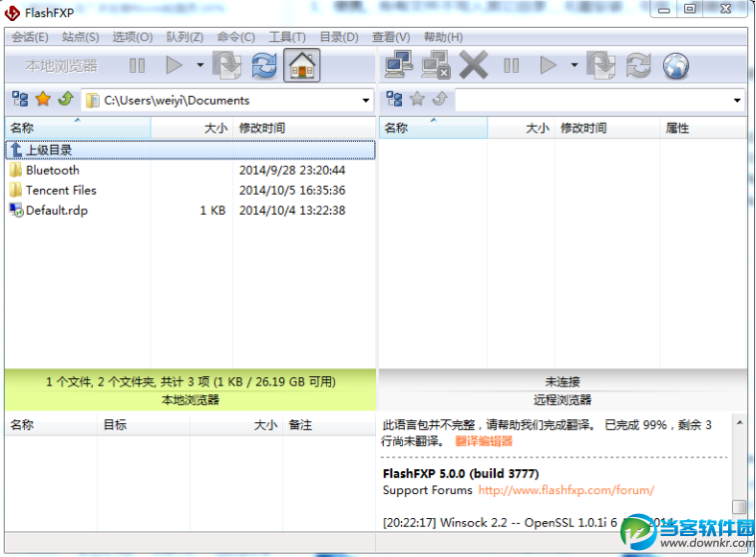Click the remote go-up directory arrow
The height and width of the screenshot is (557, 756).
point(440,99)
